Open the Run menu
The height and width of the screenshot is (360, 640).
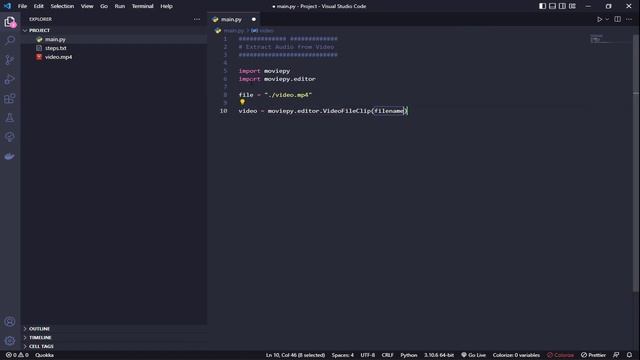pyautogui.click(x=120, y=6)
